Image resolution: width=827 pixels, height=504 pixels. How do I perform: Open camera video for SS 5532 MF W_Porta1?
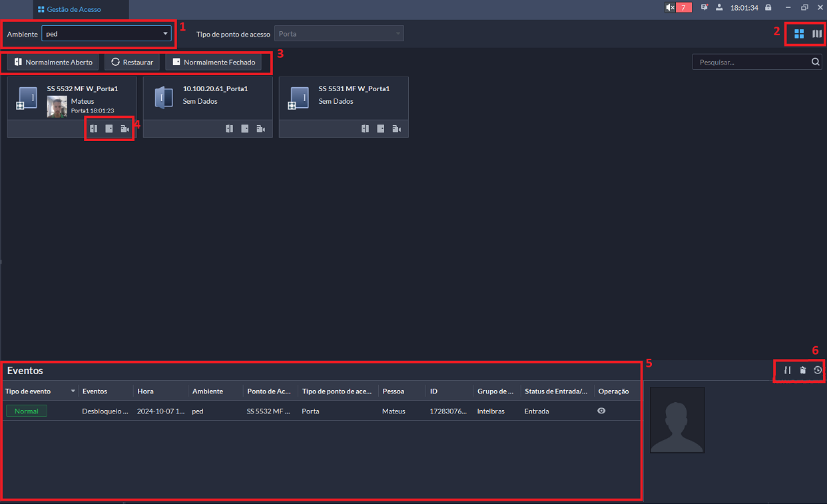125,128
